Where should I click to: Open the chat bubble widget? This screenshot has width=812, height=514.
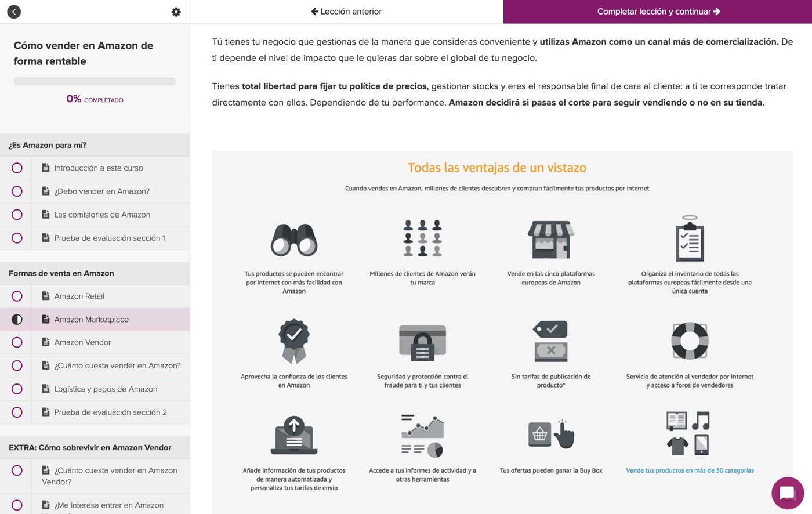788,493
